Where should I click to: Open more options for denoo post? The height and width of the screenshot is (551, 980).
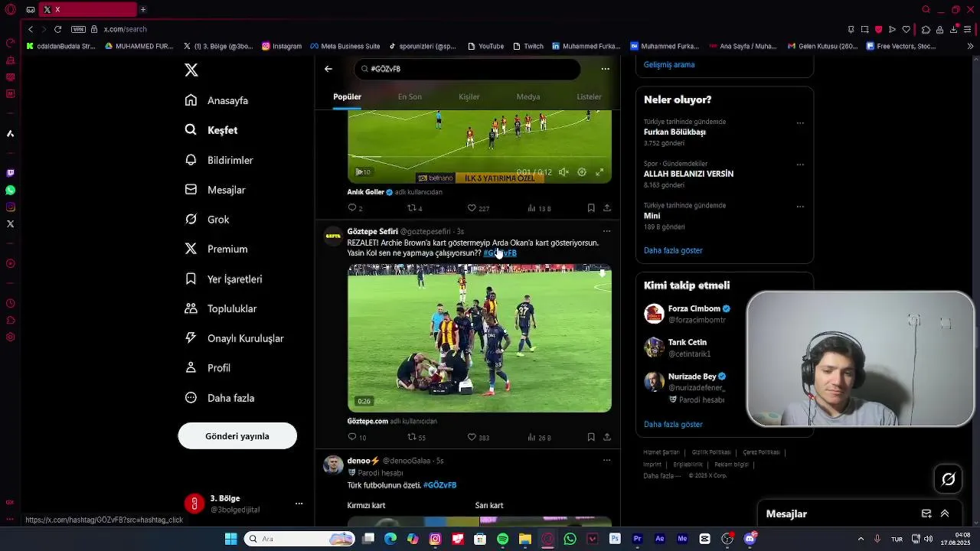pyautogui.click(x=606, y=461)
